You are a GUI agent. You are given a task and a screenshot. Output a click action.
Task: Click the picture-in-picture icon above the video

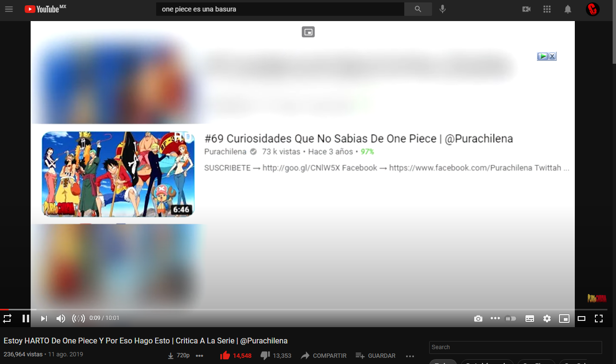coord(308,32)
